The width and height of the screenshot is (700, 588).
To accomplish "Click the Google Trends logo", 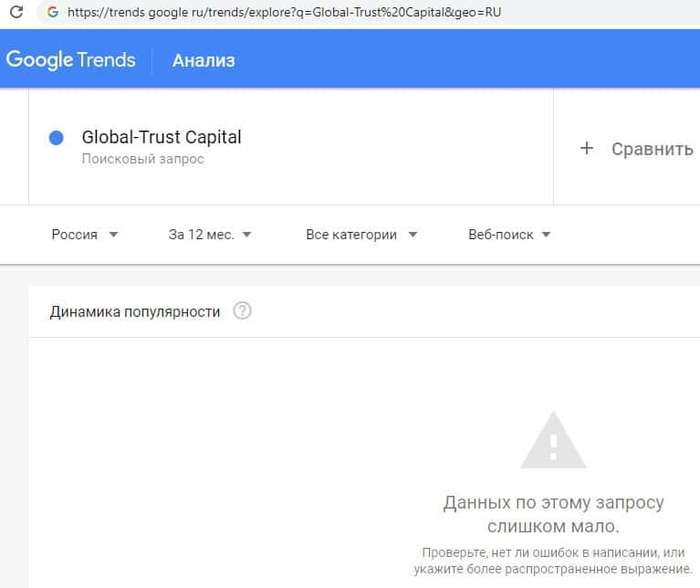I will coord(70,60).
